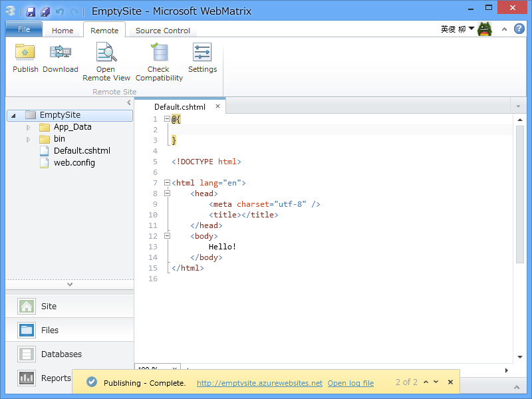Screen dimensions: 532x399
Task: Click the Redo arrow icon
Action: pos(74,12)
